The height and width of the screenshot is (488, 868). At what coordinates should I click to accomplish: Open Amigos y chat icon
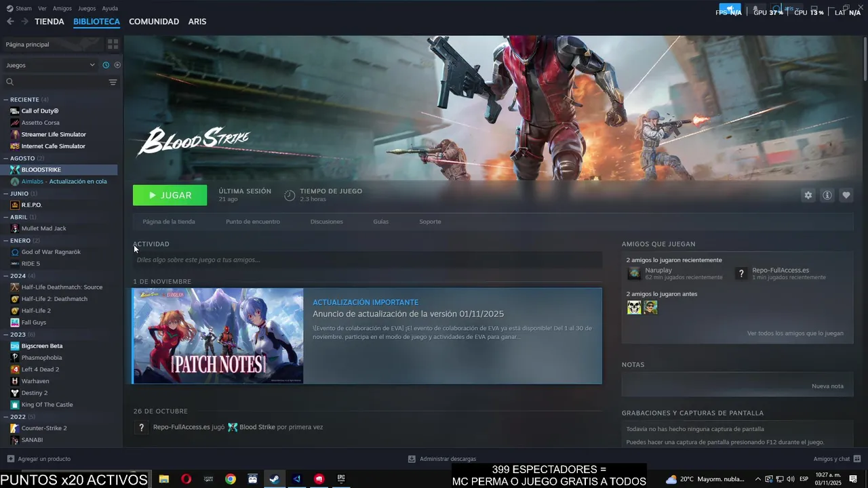coord(857,459)
